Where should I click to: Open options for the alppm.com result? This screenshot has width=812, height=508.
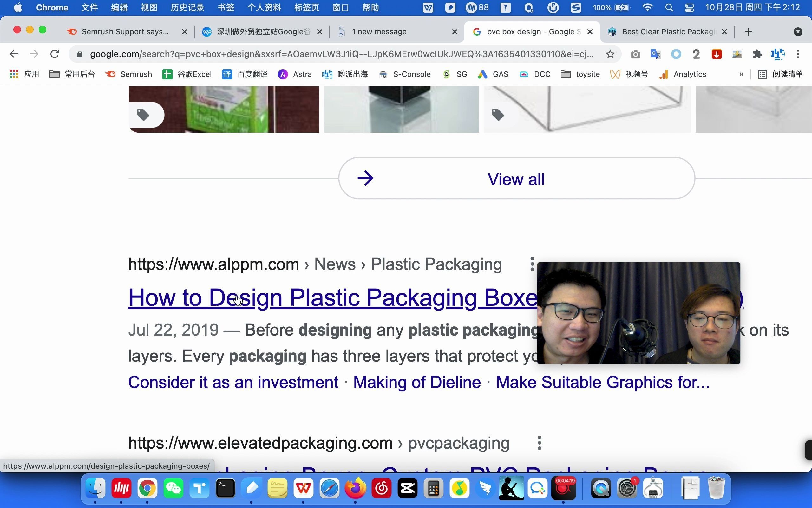[532, 264]
